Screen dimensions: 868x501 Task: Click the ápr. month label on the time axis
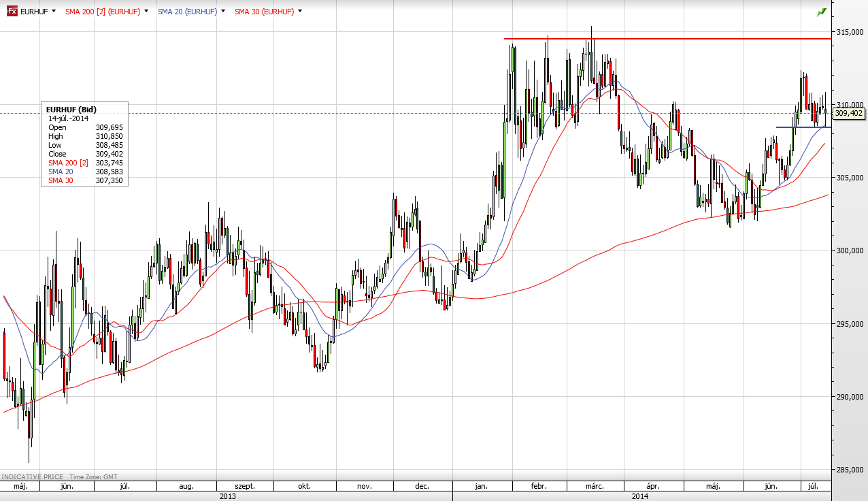(x=653, y=487)
